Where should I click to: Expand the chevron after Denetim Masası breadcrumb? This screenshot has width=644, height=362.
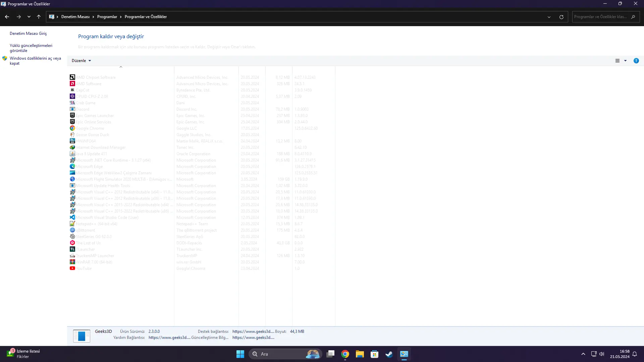[93, 17]
